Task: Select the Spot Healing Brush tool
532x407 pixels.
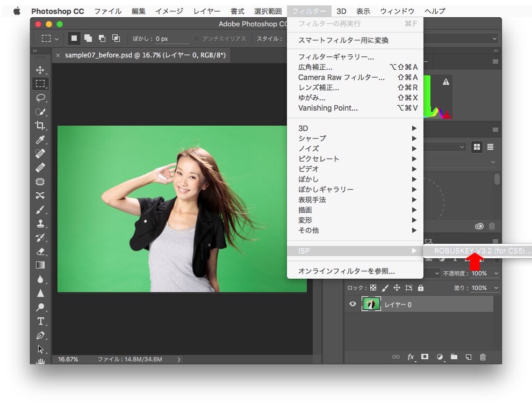Action: point(40,154)
